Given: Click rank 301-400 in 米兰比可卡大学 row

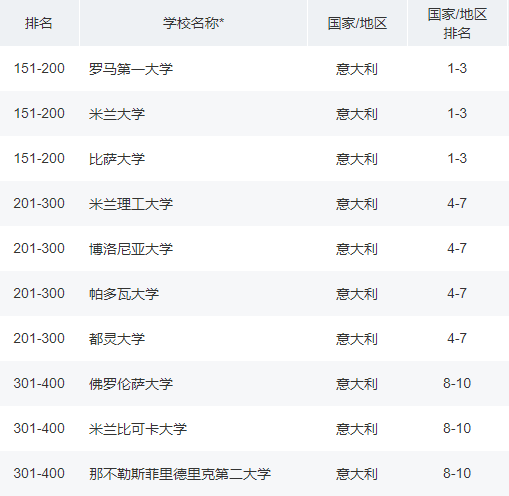Looking at the screenshot, I should tap(39, 428).
